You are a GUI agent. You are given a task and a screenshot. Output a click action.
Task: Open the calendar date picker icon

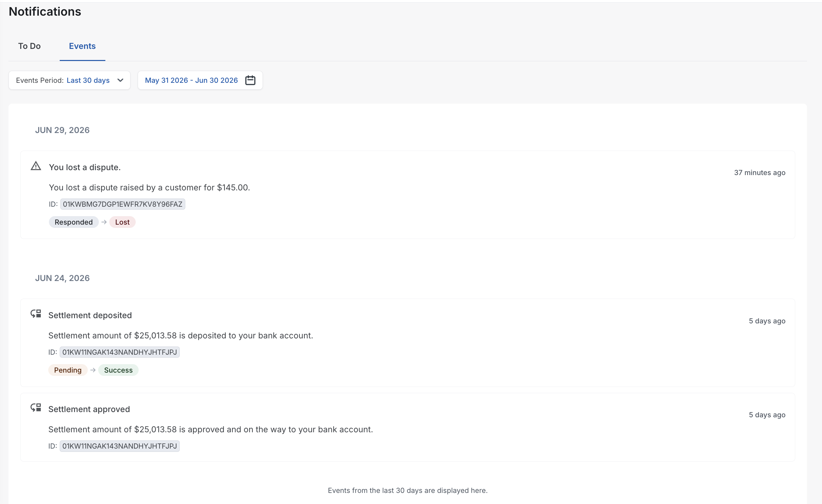point(250,80)
